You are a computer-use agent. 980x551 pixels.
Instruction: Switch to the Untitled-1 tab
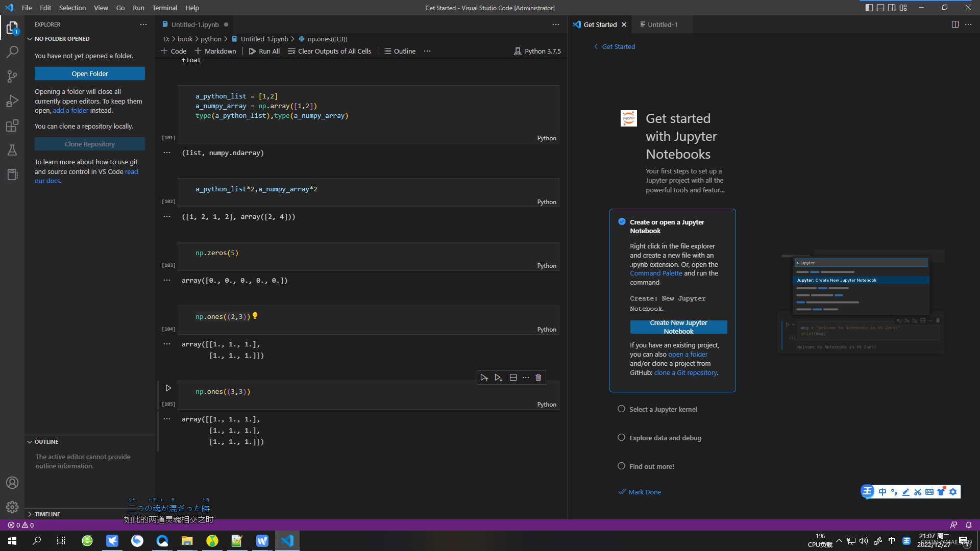[662, 24]
